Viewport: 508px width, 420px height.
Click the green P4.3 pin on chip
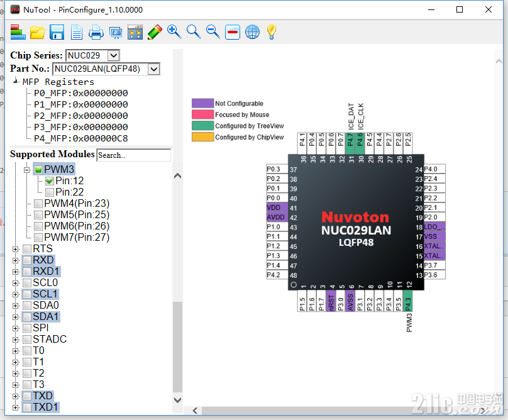coord(408,301)
